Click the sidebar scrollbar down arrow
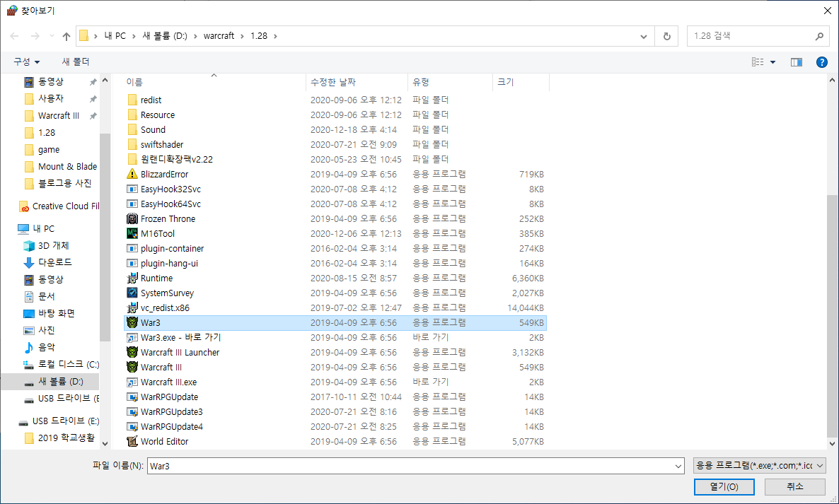Image resolution: width=839 pixels, height=504 pixels. pyautogui.click(x=105, y=444)
